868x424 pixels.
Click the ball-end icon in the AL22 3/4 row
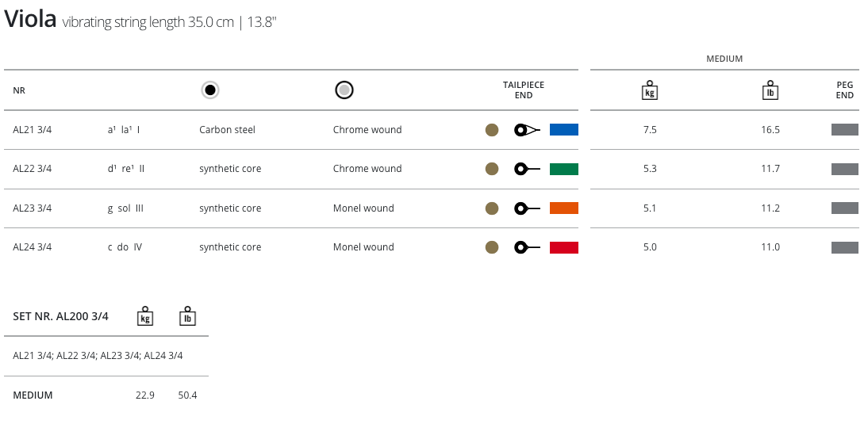(x=527, y=169)
